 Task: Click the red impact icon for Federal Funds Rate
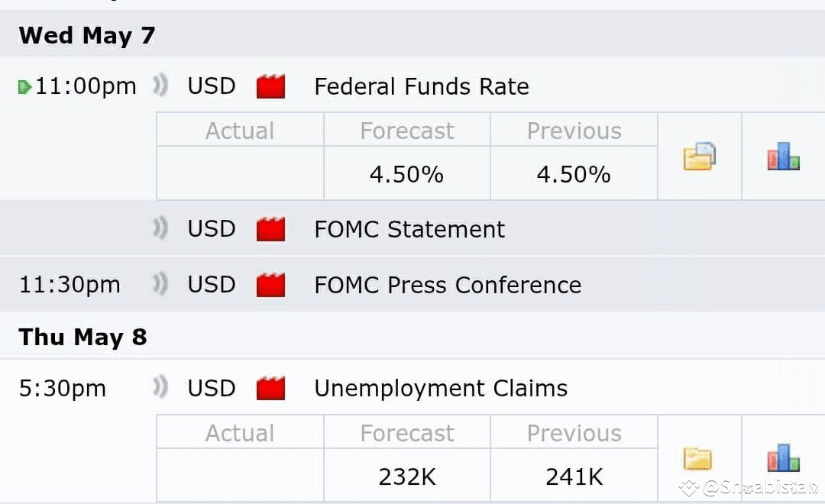click(271, 86)
